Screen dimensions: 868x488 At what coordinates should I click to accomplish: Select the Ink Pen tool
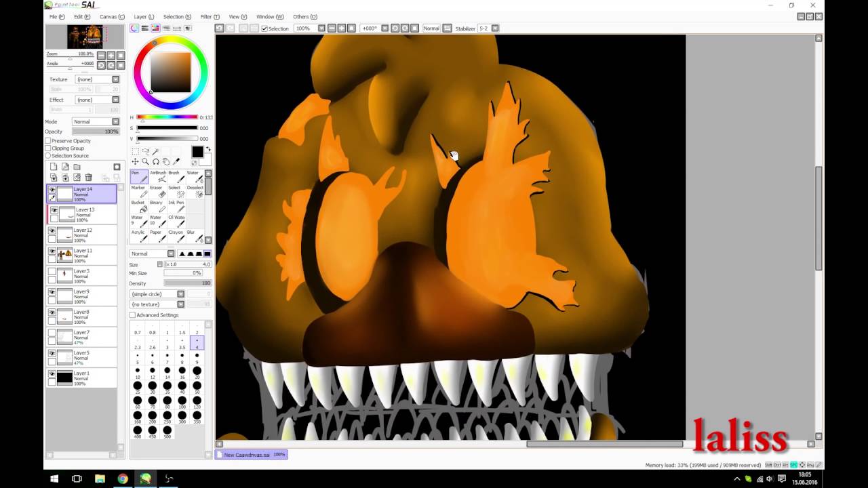click(176, 207)
